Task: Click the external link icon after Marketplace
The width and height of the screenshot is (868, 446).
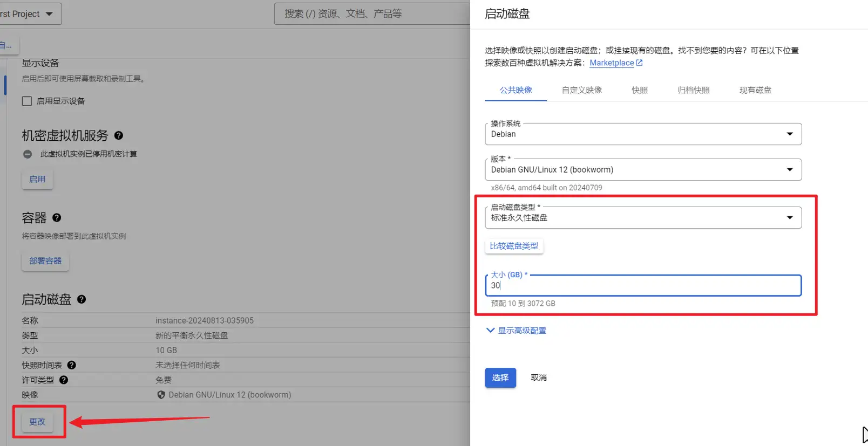Action: [x=640, y=63]
